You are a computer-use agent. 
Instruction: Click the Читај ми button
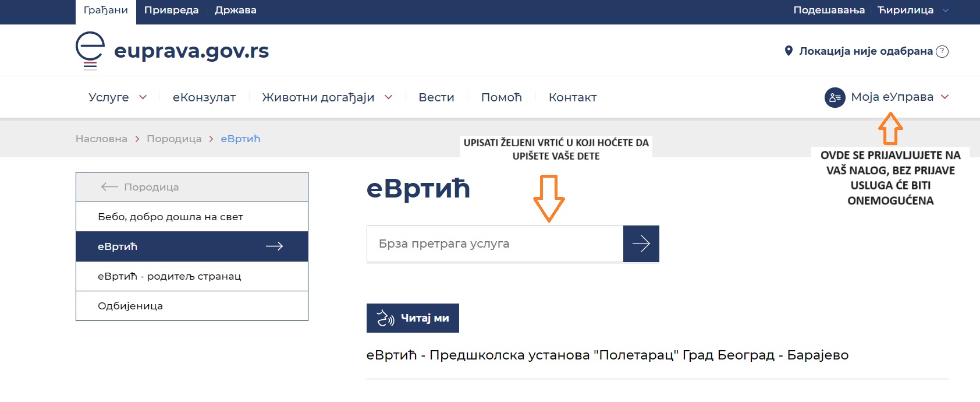[413, 318]
